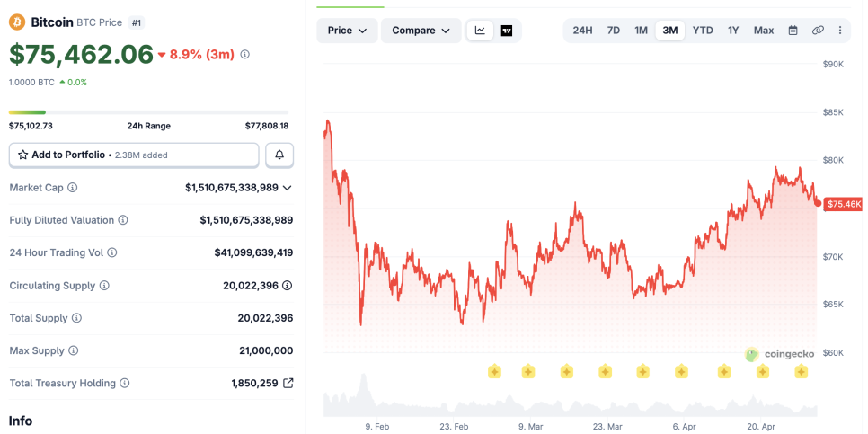Switch to the line chart view

480,31
